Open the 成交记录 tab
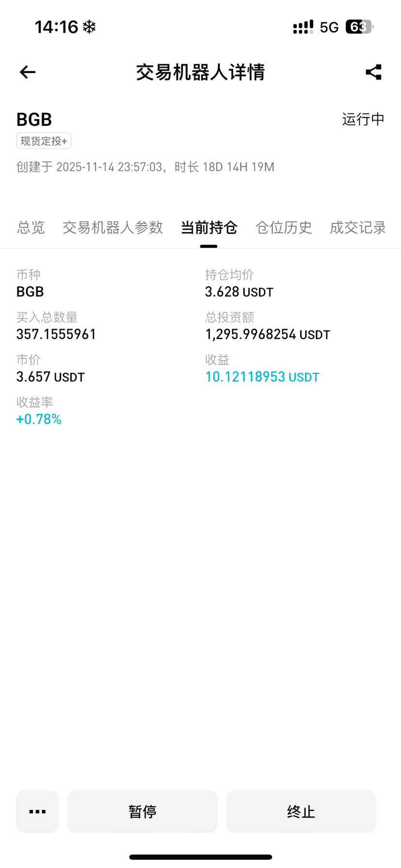The width and height of the screenshot is (401, 868). (357, 227)
